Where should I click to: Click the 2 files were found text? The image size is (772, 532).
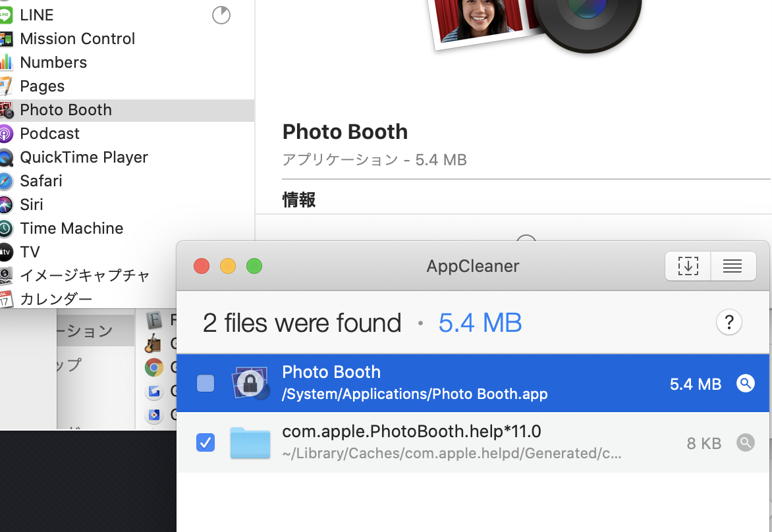point(302,323)
